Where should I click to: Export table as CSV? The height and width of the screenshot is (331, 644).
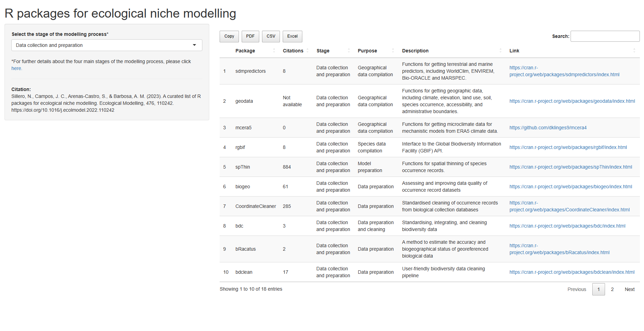pyautogui.click(x=271, y=36)
